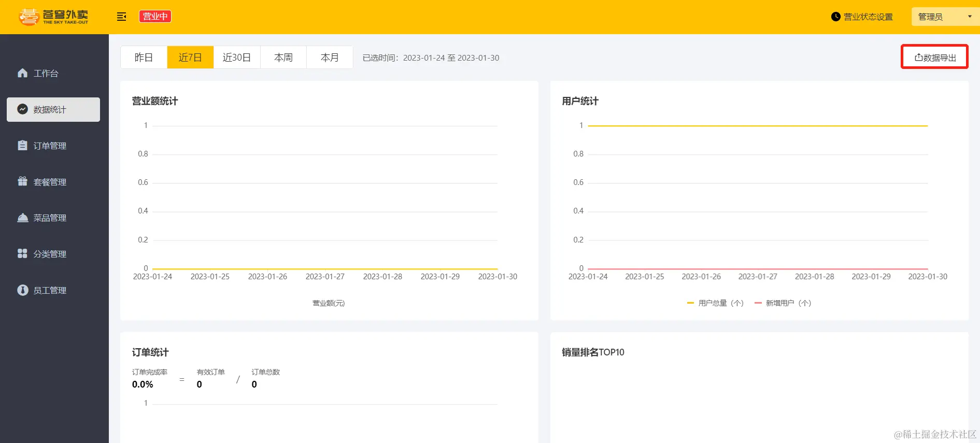Image resolution: width=980 pixels, height=443 pixels.
Task: Click the clipboard icon for 订单管理
Action: tap(22, 146)
